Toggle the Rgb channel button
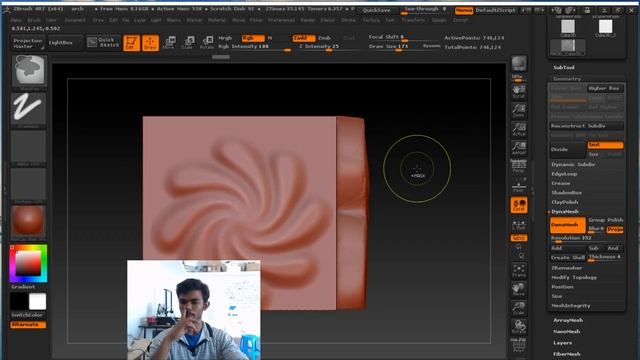 (253, 38)
